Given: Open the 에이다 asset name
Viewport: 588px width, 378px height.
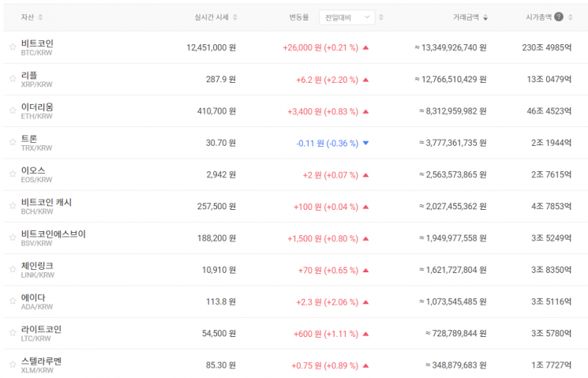Looking at the screenshot, I should [33, 298].
